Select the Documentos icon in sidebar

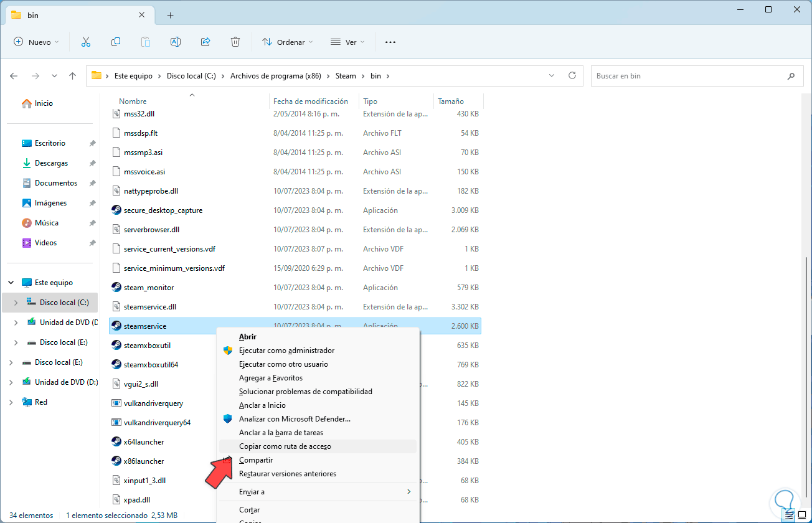coord(27,183)
